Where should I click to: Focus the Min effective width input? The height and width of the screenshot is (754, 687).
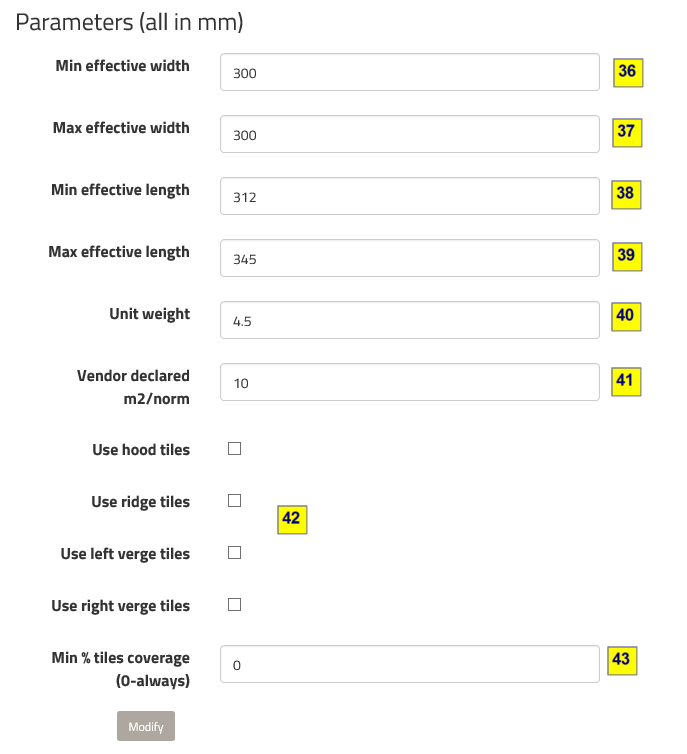409,73
